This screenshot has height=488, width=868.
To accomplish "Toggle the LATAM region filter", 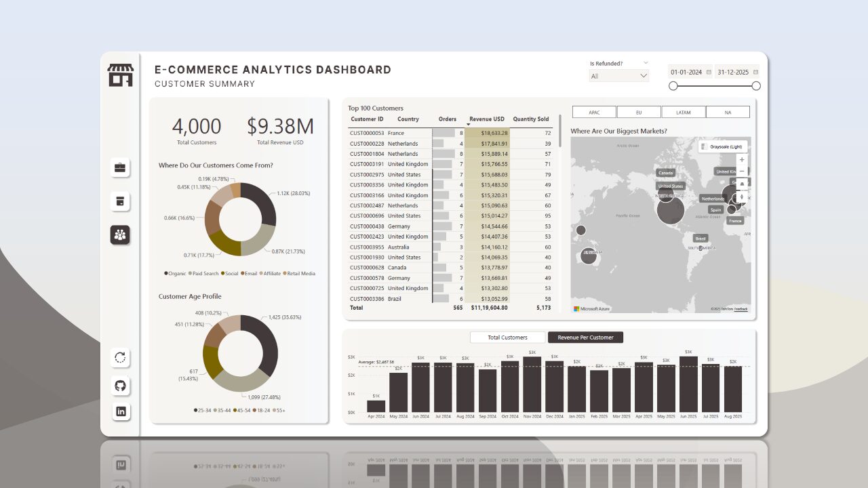I will point(683,113).
